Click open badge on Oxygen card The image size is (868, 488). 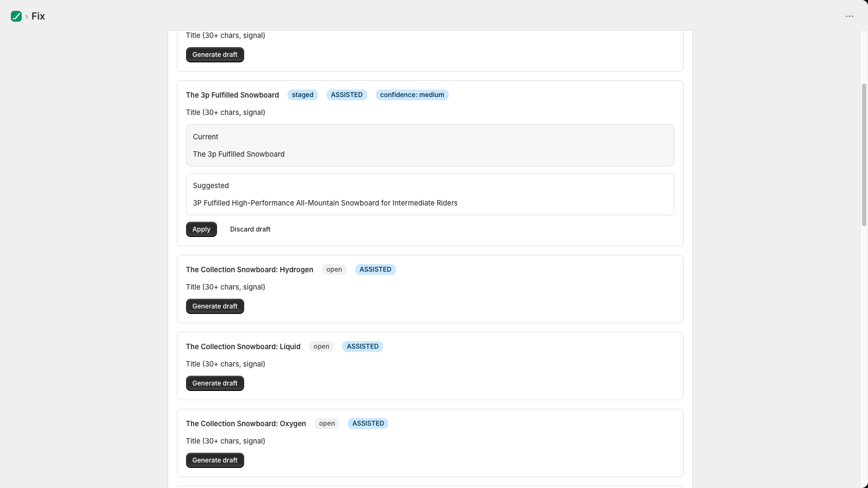click(x=327, y=423)
